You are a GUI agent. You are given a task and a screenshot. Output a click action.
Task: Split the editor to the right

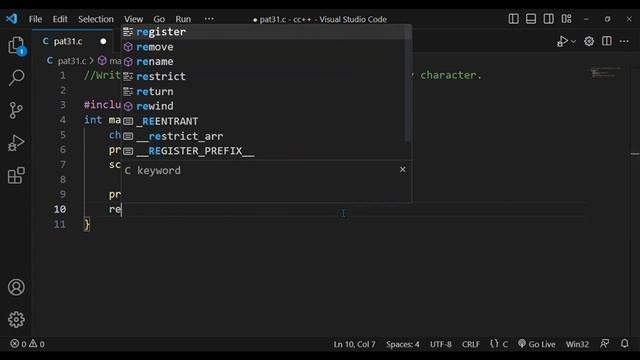pos(607,41)
